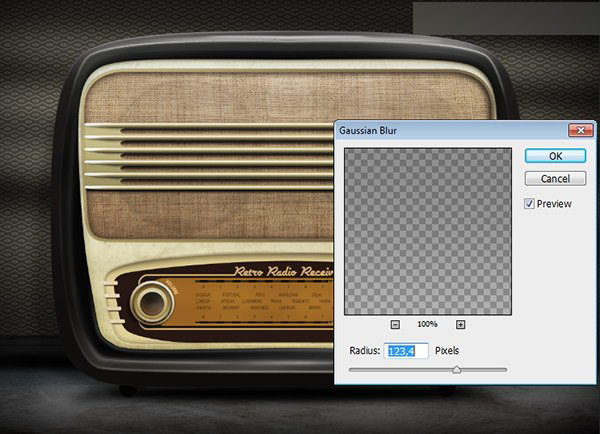Click the Radius input field
The image size is (600, 434).
point(406,351)
